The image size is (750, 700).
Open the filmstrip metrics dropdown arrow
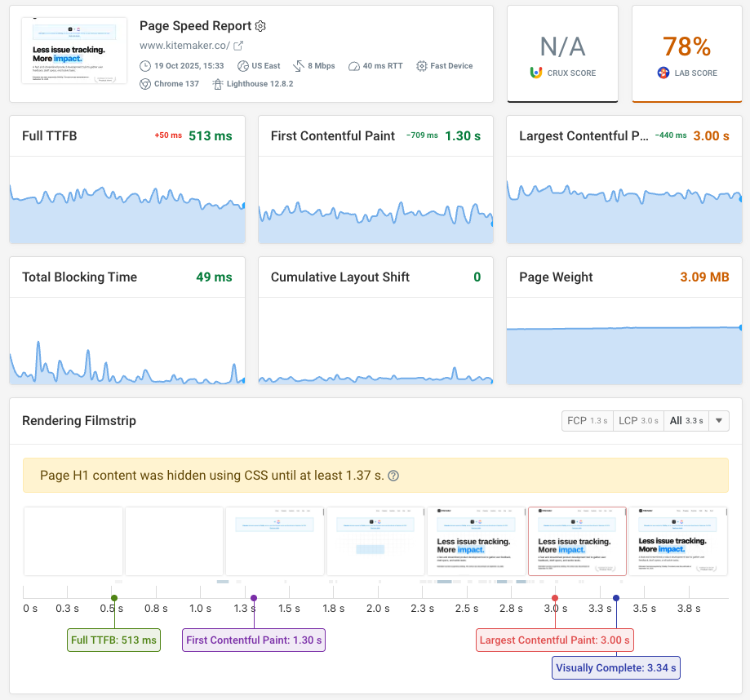(x=718, y=420)
